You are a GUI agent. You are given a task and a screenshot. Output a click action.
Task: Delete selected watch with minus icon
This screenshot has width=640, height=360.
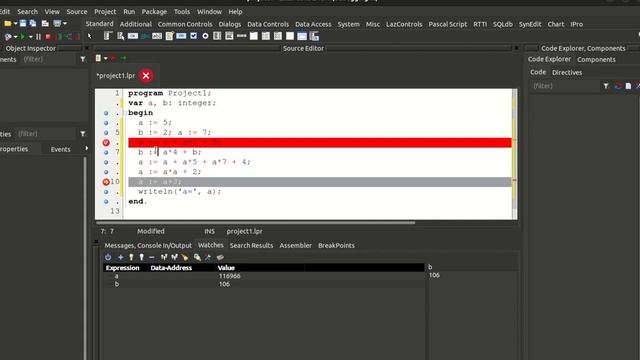click(x=152, y=257)
